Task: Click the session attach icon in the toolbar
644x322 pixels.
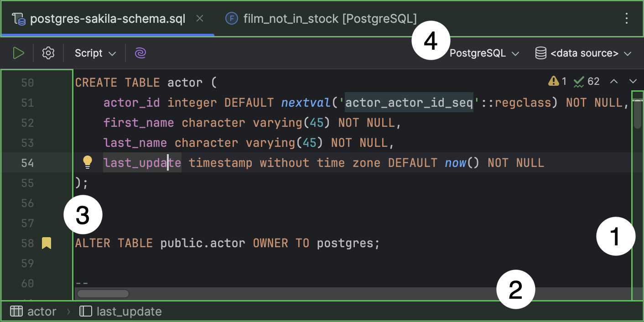Action: 140,52
